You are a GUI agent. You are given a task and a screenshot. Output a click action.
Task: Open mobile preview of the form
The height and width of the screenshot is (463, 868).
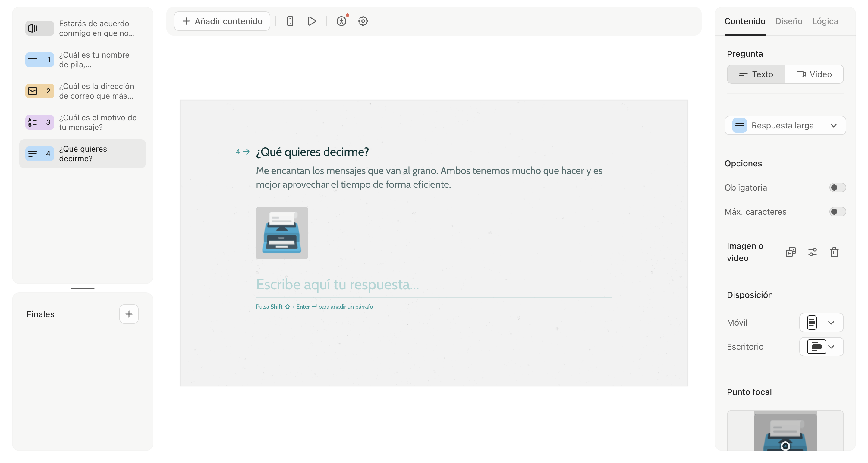pyautogui.click(x=290, y=21)
